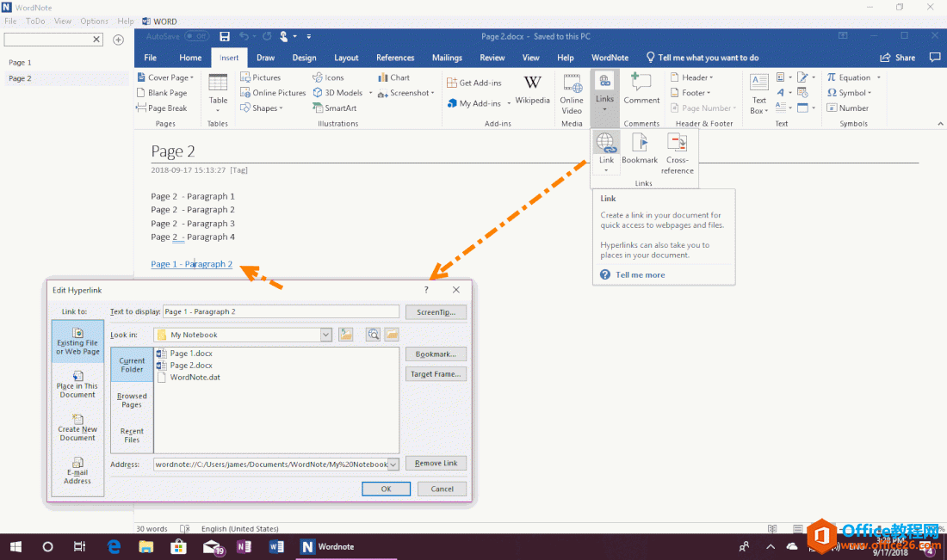
Task: Insert a Bookmark from the Links group
Action: [x=640, y=149]
